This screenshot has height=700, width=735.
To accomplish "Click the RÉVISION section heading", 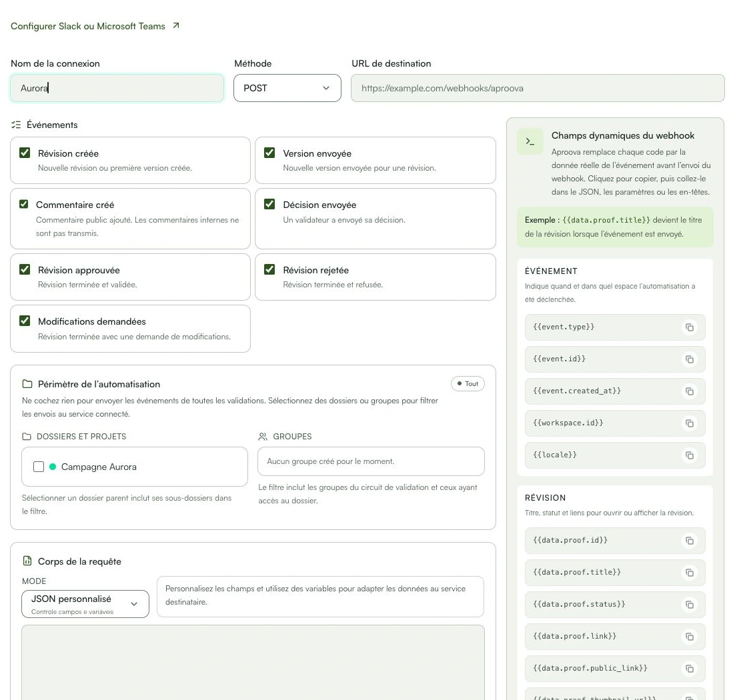I will pos(545,498).
